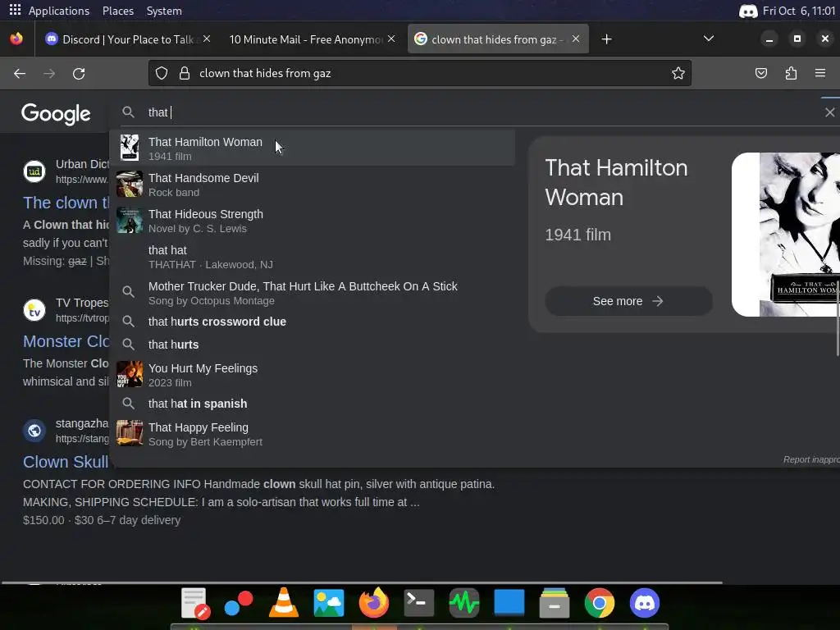Click That Handsome Devil band thumbnail
The image size is (840, 630).
pyautogui.click(x=129, y=184)
